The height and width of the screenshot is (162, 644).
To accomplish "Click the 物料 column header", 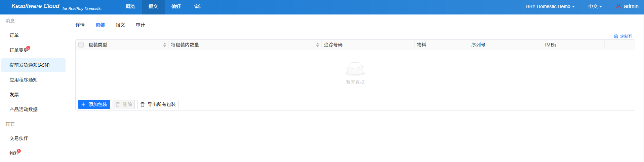I will [x=442, y=45].
